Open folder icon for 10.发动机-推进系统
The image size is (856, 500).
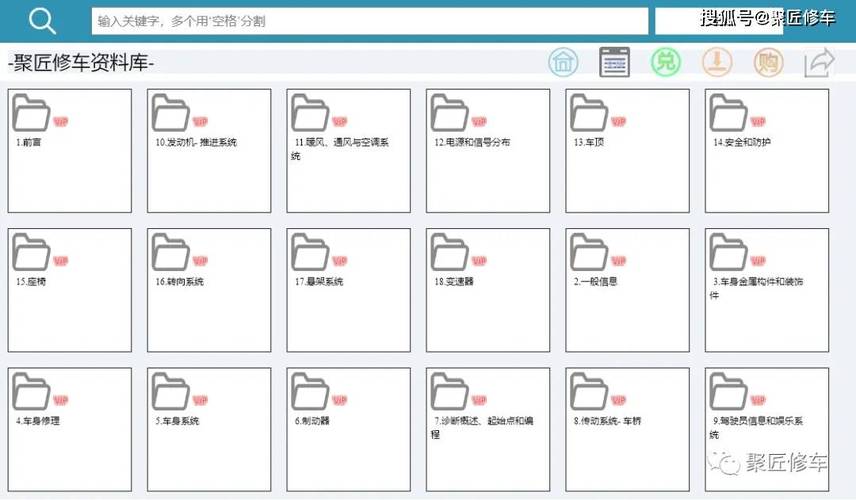171,112
